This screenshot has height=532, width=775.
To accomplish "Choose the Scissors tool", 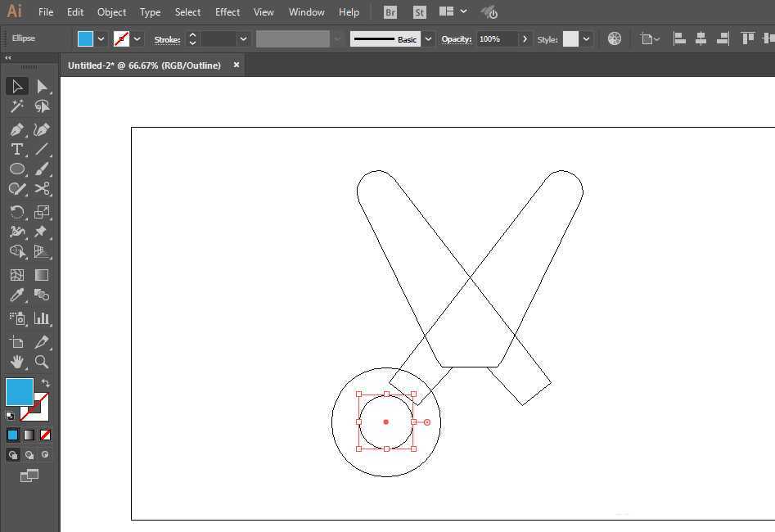I will coord(43,188).
